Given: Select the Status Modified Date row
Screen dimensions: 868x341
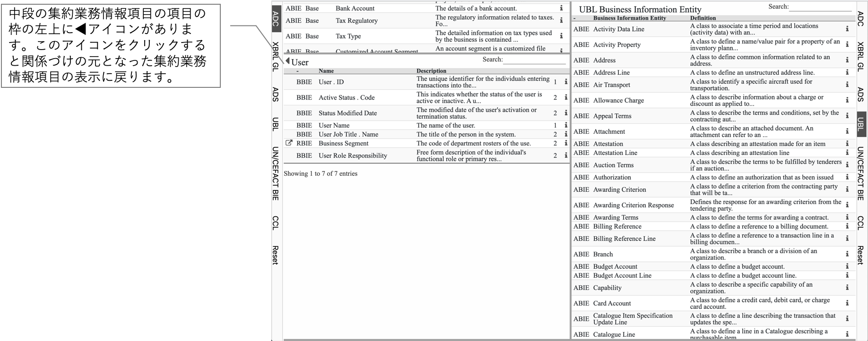Looking at the screenshot, I should click(x=426, y=113).
